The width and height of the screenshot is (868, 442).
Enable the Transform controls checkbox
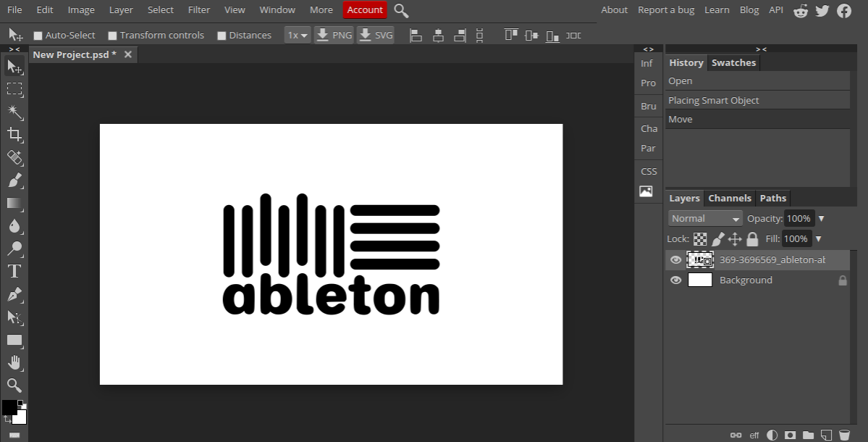[x=112, y=36]
